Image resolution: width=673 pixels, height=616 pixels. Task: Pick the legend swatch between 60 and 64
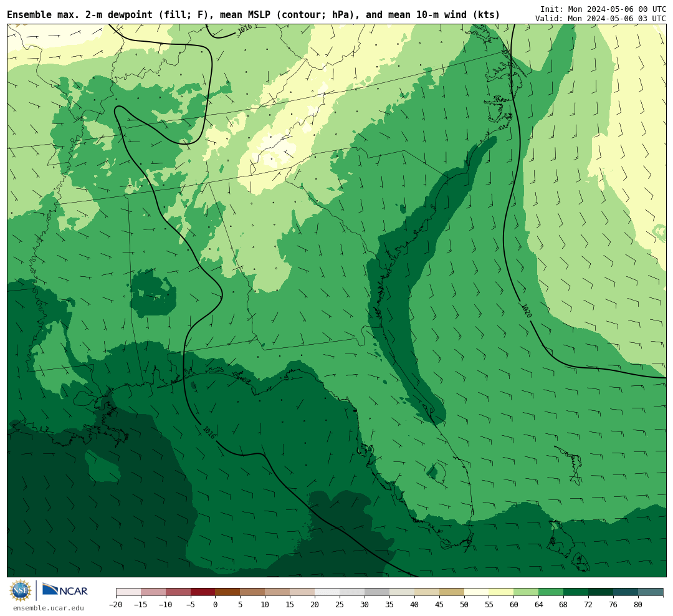(526, 592)
